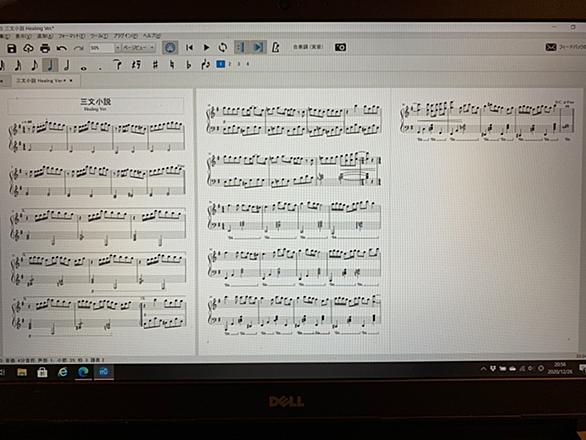This screenshot has height=440, width=586.
Task: Open Microsoft Store from the taskbar
Action: [42, 372]
